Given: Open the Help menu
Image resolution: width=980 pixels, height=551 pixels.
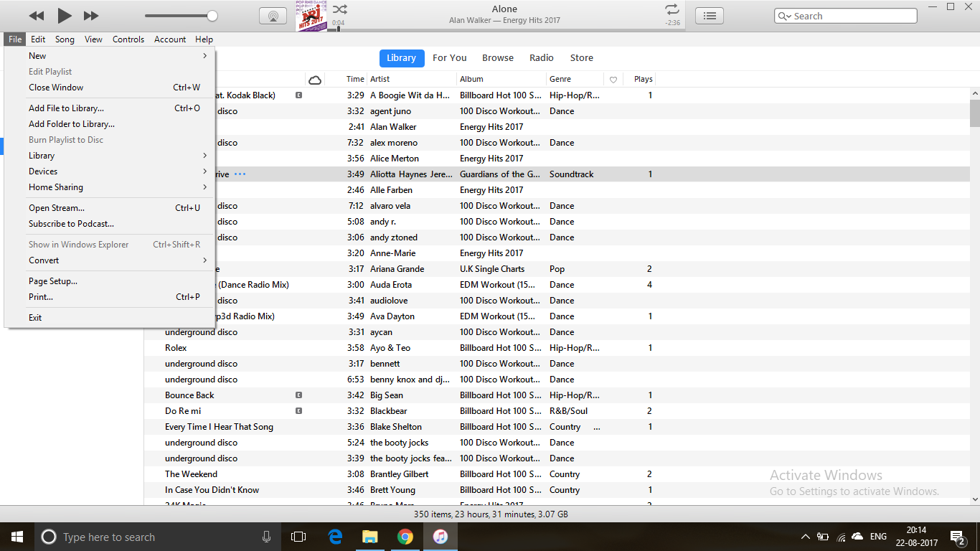Looking at the screenshot, I should (204, 39).
